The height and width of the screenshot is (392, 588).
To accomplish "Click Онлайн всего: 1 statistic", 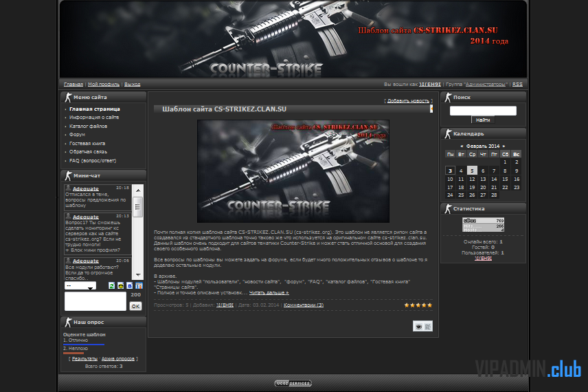I will tap(483, 242).
